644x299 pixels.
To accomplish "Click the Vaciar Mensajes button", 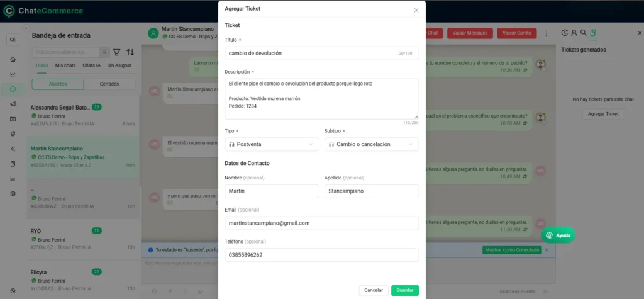I will tap(470, 33).
